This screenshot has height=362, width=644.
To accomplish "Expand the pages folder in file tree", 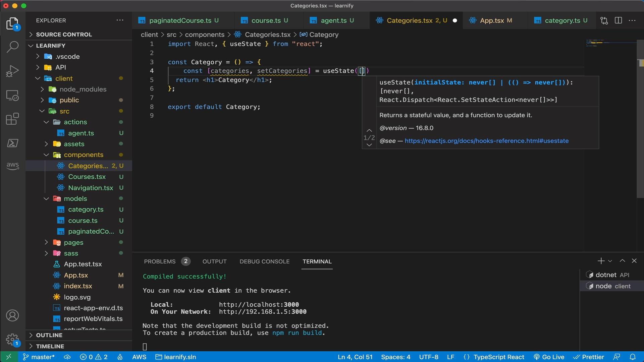I will point(46,242).
